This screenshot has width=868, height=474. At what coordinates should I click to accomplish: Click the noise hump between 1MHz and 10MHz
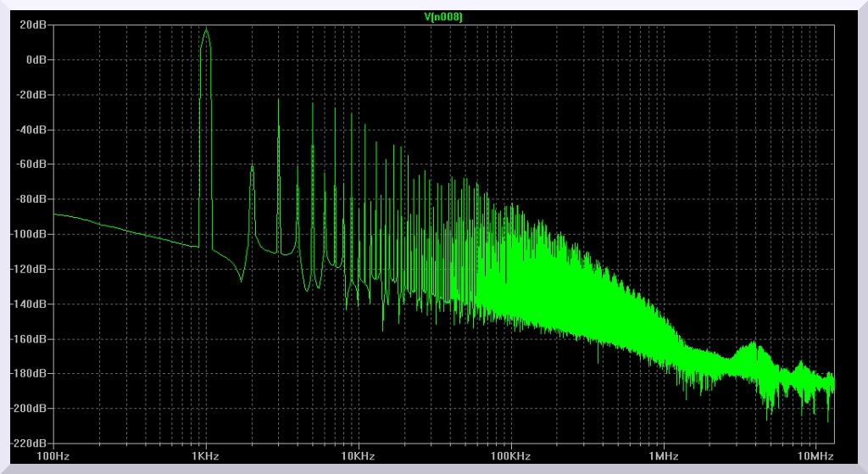click(x=751, y=346)
